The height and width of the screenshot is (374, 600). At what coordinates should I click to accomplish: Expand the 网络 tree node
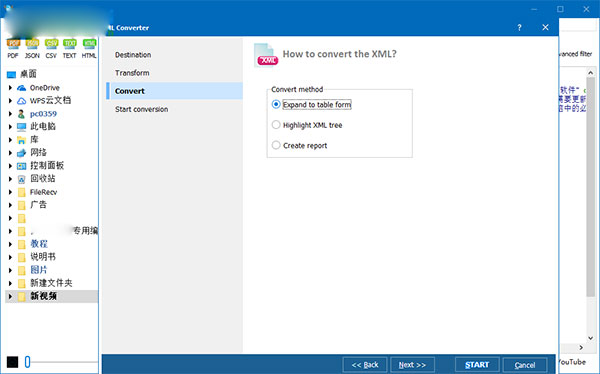(10, 153)
